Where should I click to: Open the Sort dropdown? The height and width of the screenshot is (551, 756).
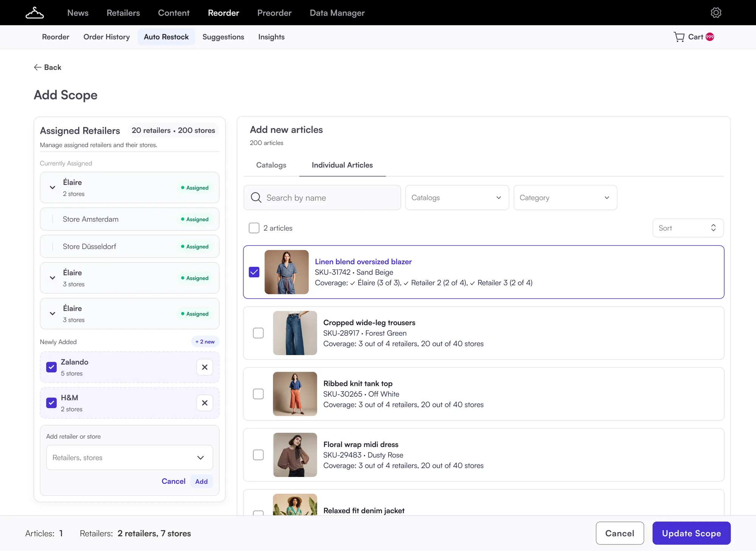(688, 228)
